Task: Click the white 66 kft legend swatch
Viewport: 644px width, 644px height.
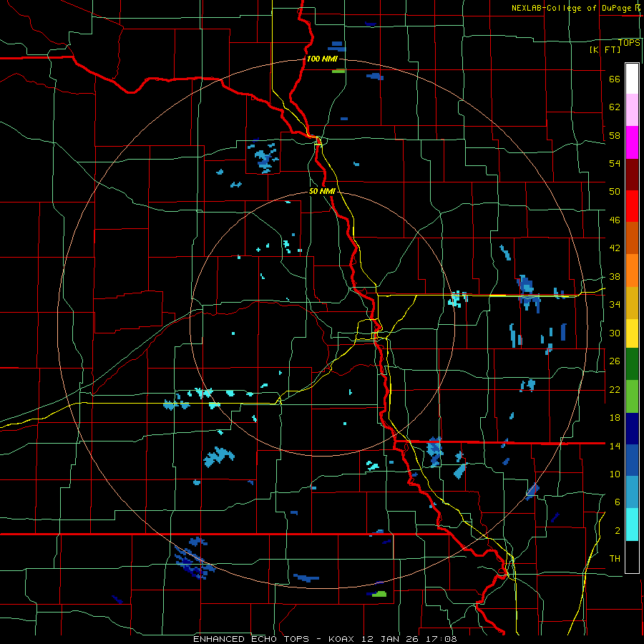Action: click(632, 79)
